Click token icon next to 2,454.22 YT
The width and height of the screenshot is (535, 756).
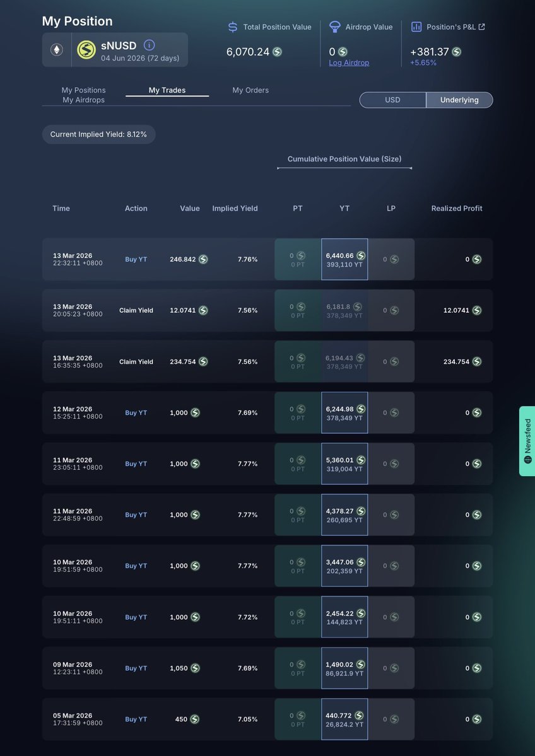tap(361, 614)
